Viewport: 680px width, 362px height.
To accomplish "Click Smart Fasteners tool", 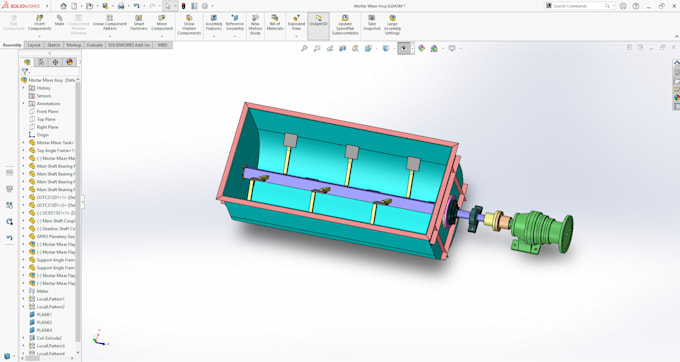I will point(139,23).
